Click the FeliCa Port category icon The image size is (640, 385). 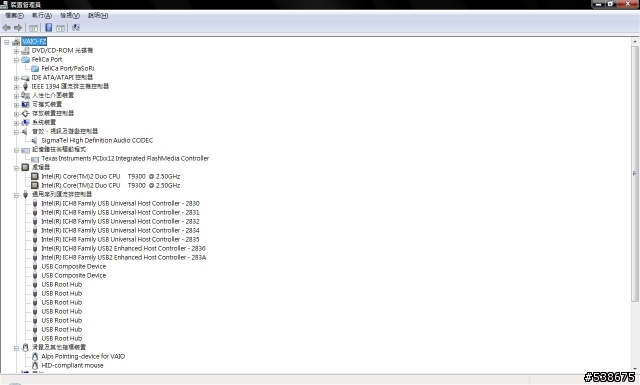coord(25,60)
